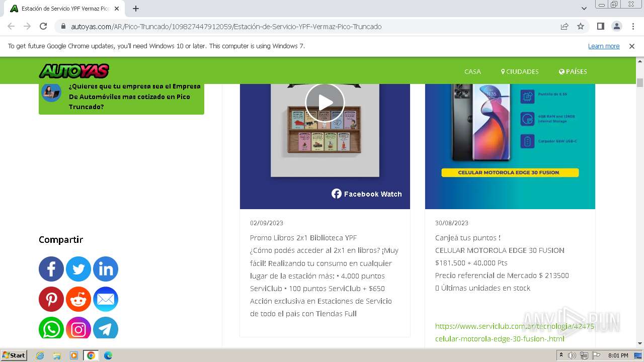Play the Promo Libros video
This screenshot has width=644, height=362.
325,103
